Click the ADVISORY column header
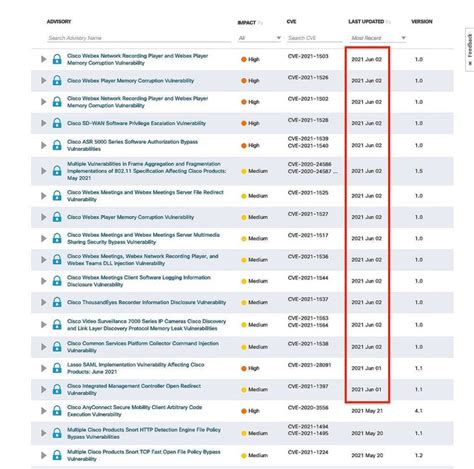Viewport: 474px width, 469px height. pos(59,22)
